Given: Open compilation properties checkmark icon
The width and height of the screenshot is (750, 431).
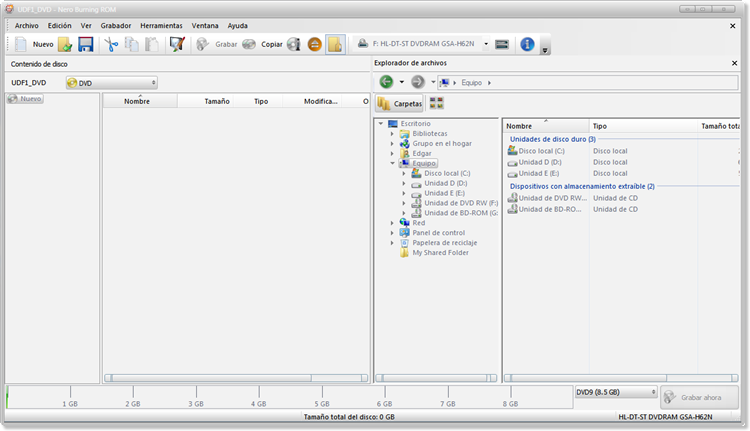Looking at the screenshot, I should pos(177,44).
